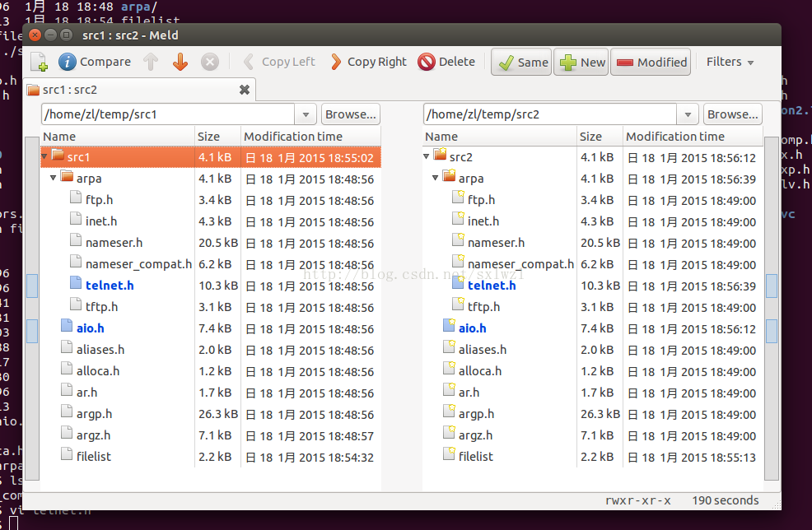
Task: Click the arpa folder icon in right pane
Action: point(449,176)
